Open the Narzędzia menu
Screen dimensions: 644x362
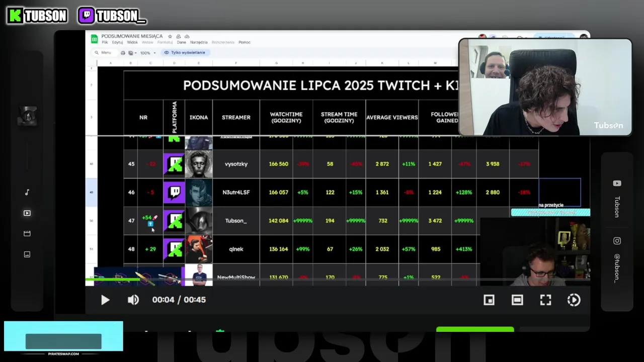tap(199, 42)
